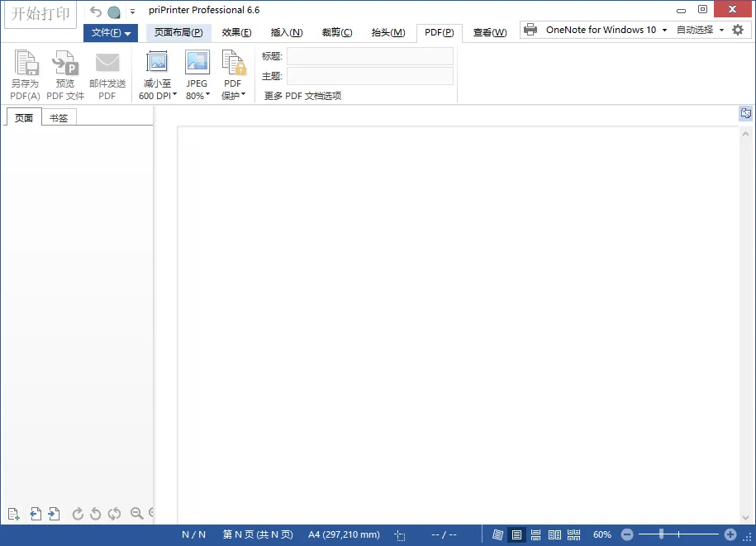Click the 标题 text input field
This screenshot has width=756, height=546.
click(x=369, y=56)
